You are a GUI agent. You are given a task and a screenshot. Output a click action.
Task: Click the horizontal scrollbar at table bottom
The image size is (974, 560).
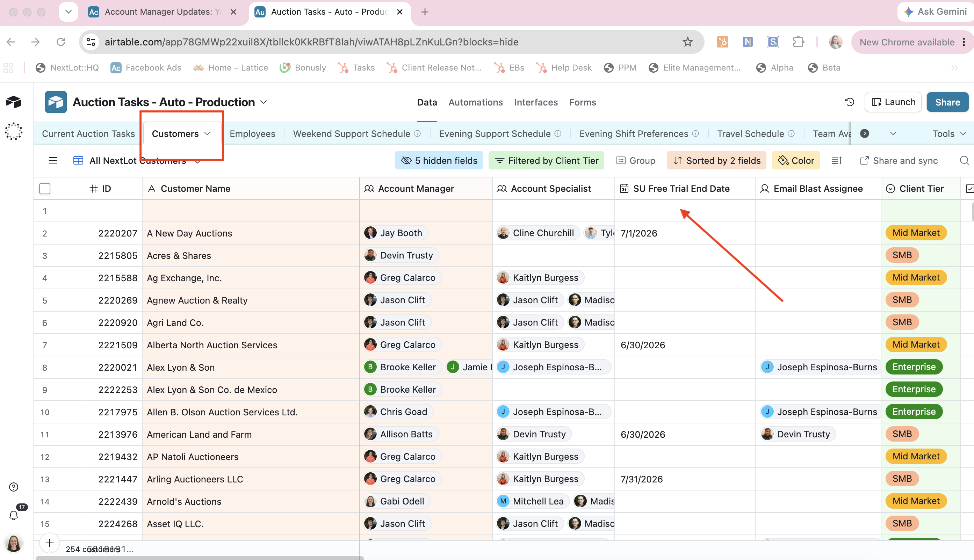click(199, 557)
